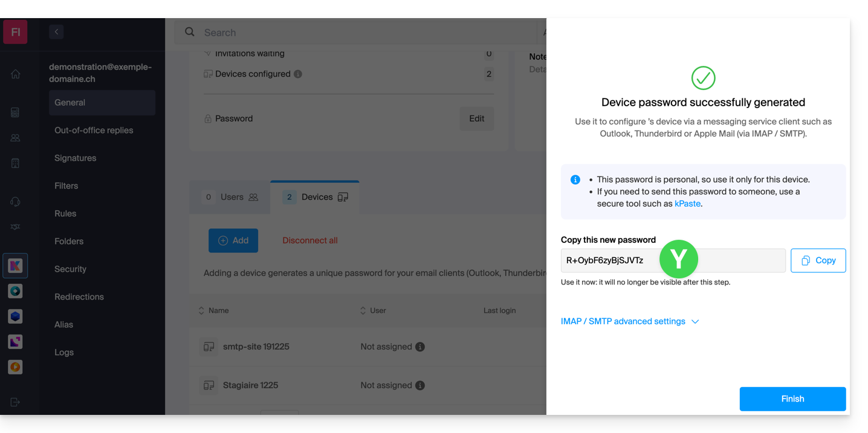868x433 pixels.
Task: Collapse the sidebar with back chevron
Action: [x=56, y=32]
